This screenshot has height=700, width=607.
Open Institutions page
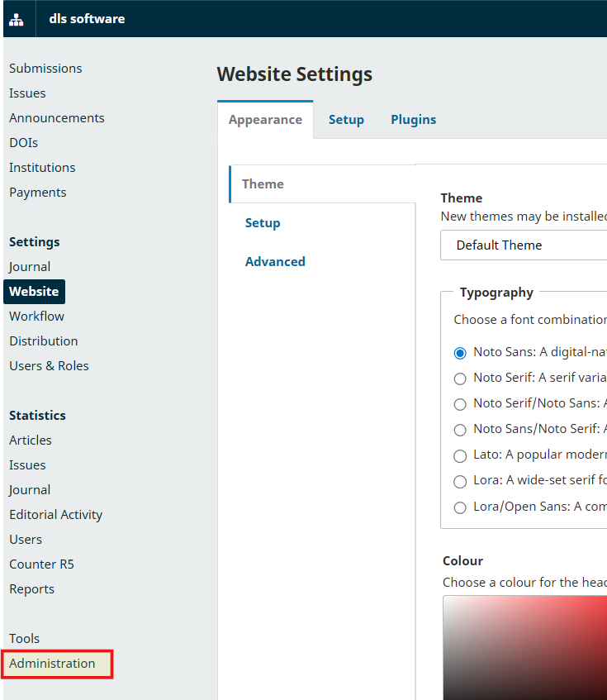[42, 168]
